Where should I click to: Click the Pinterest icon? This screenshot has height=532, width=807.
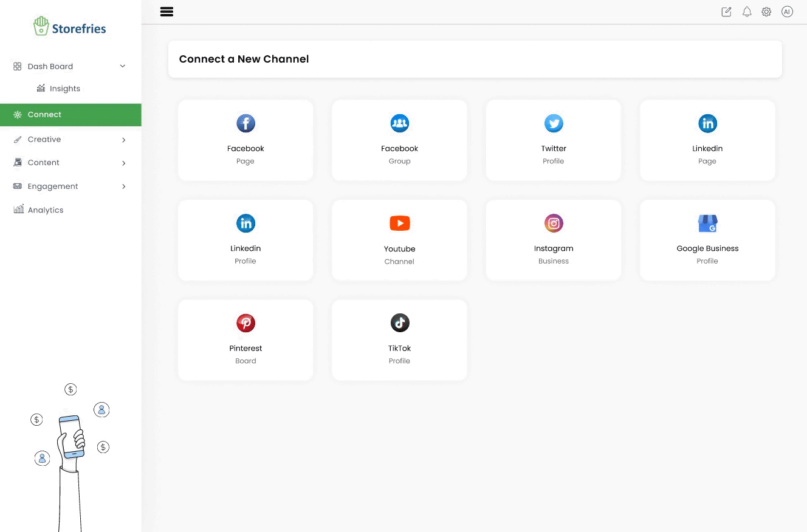246,322
